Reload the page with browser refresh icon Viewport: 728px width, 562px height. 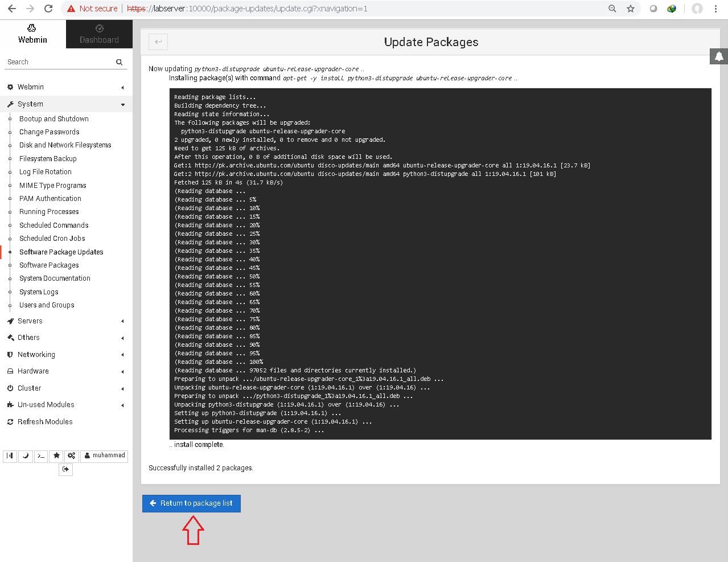tap(48, 9)
